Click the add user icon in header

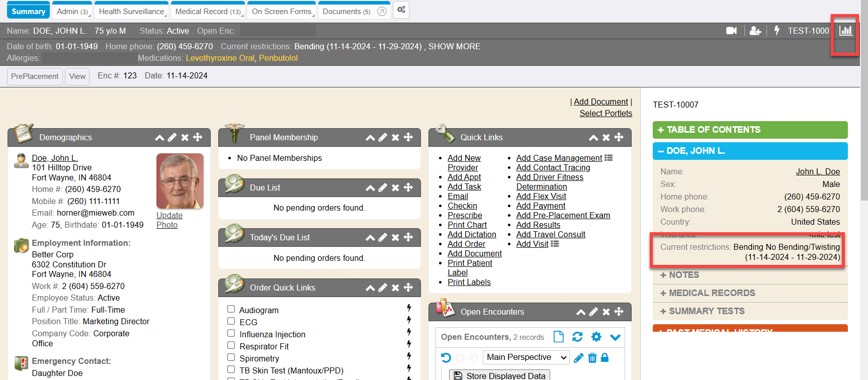[755, 31]
